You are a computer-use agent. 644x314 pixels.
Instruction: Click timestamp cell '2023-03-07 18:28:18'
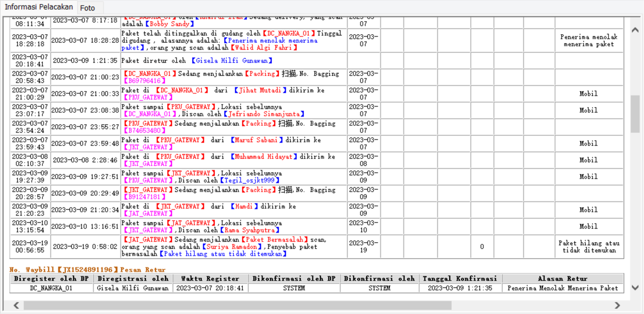coord(30,41)
